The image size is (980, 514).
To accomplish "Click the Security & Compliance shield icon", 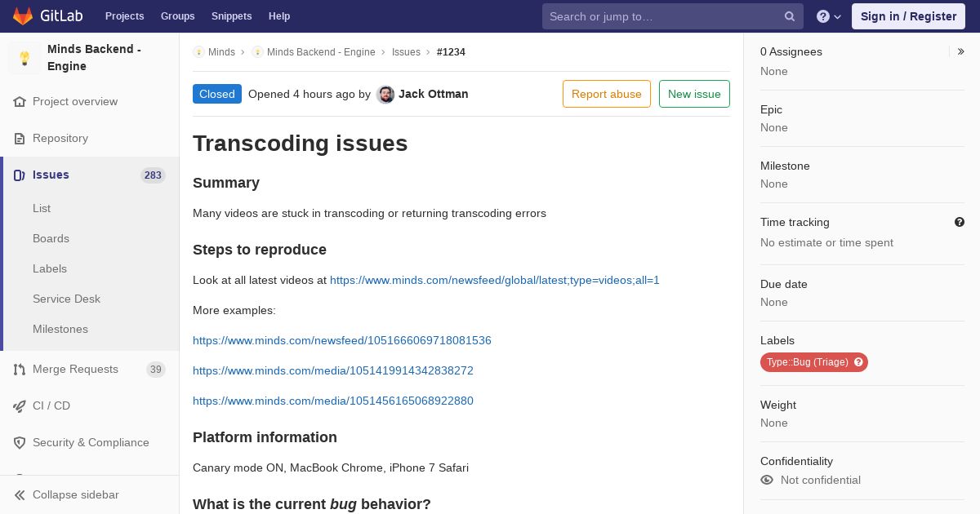I will 20,443.
